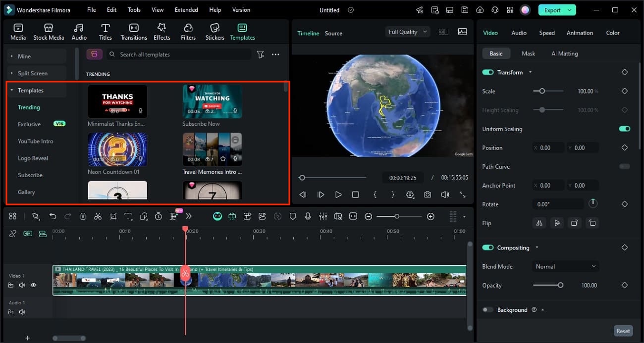
Task: Open the Full Quality dropdown
Action: click(x=407, y=31)
